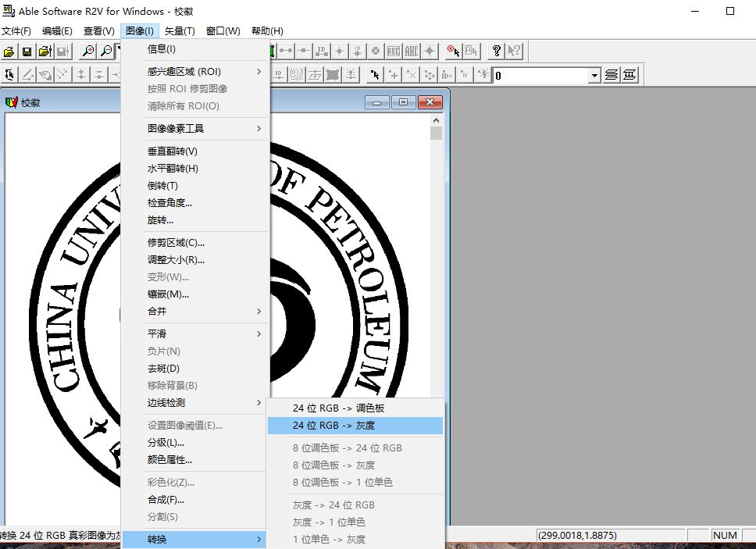Click the contour lines toolbar icon
Image resolution: width=756 pixels, height=549 pixels.
(x=297, y=75)
